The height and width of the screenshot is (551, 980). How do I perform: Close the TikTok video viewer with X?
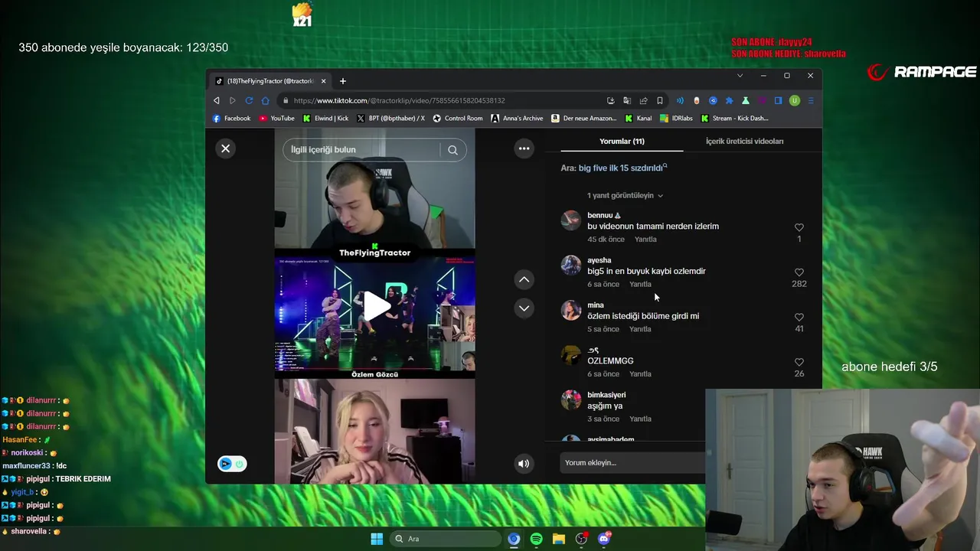click(x=225, y=148)
